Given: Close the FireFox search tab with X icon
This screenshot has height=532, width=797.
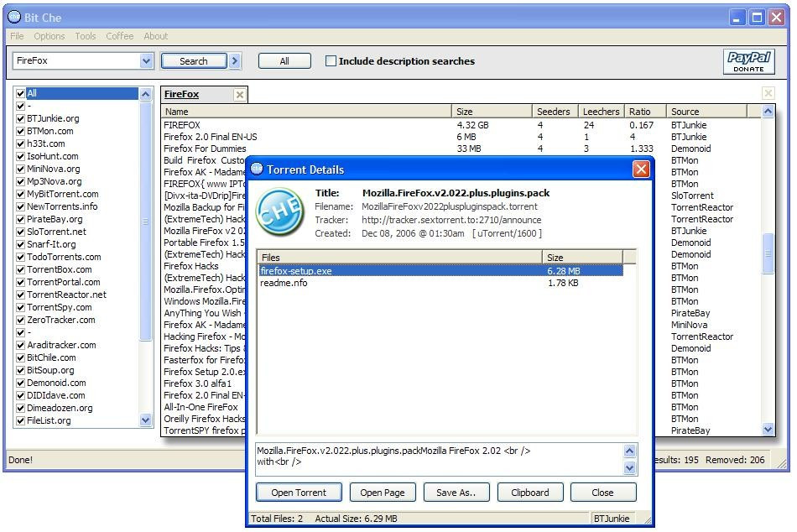Looking at the screenshot, I should pyautogui.click(x=239, y=95).
